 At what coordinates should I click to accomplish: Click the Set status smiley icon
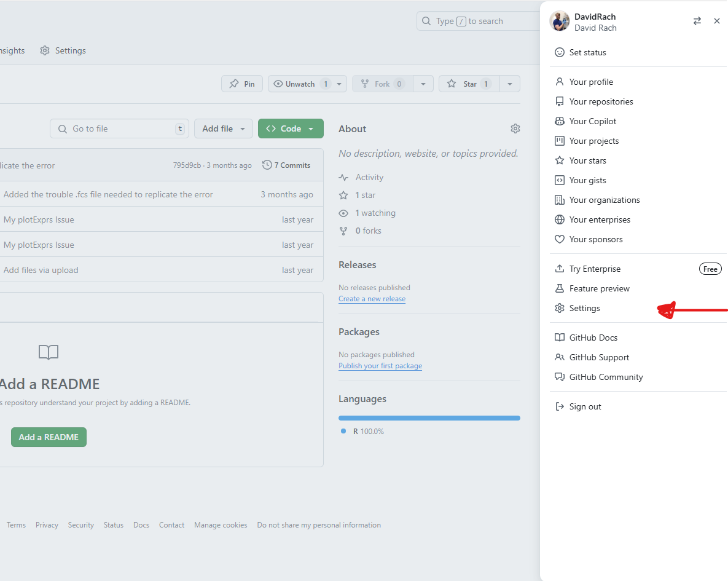click(559, 52)
